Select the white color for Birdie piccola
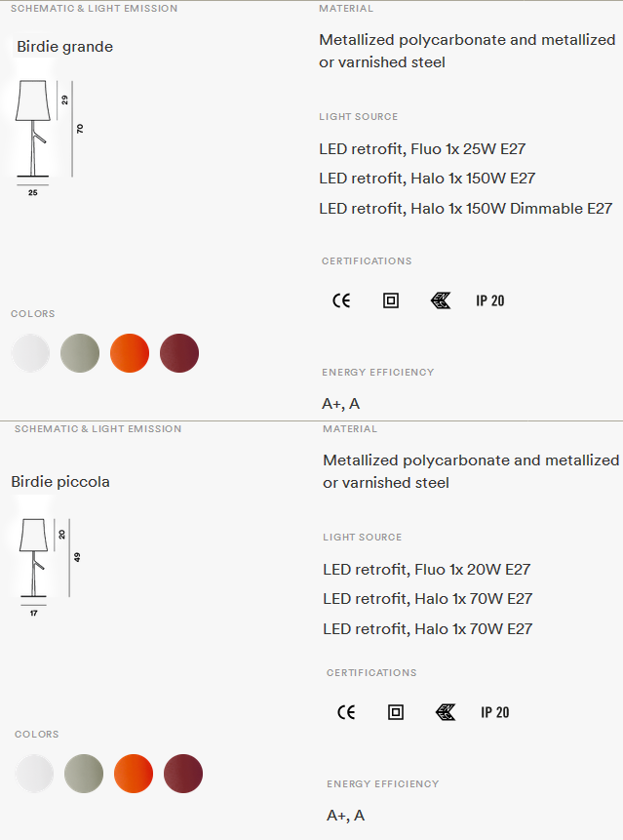 pos(34,774)
